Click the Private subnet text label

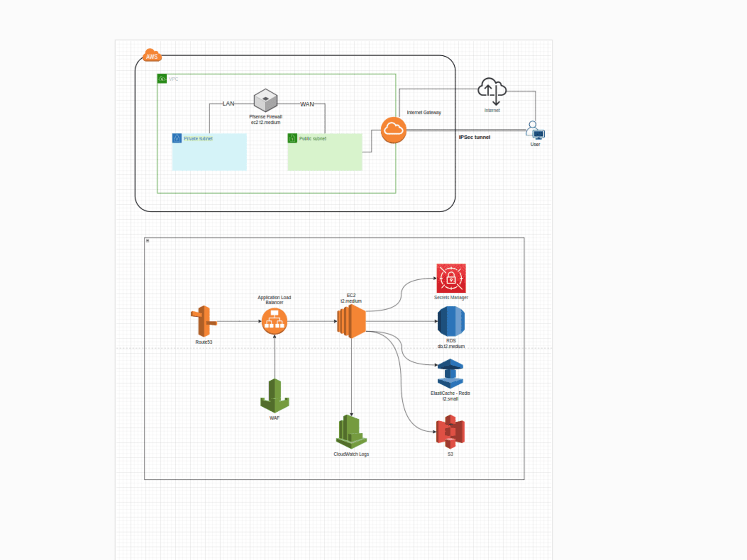pyautogui.click(x=198, y=138)
